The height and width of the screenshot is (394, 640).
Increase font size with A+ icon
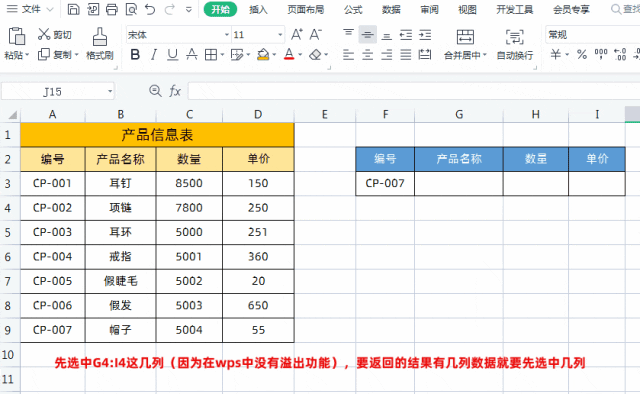[x=297, y=34]
